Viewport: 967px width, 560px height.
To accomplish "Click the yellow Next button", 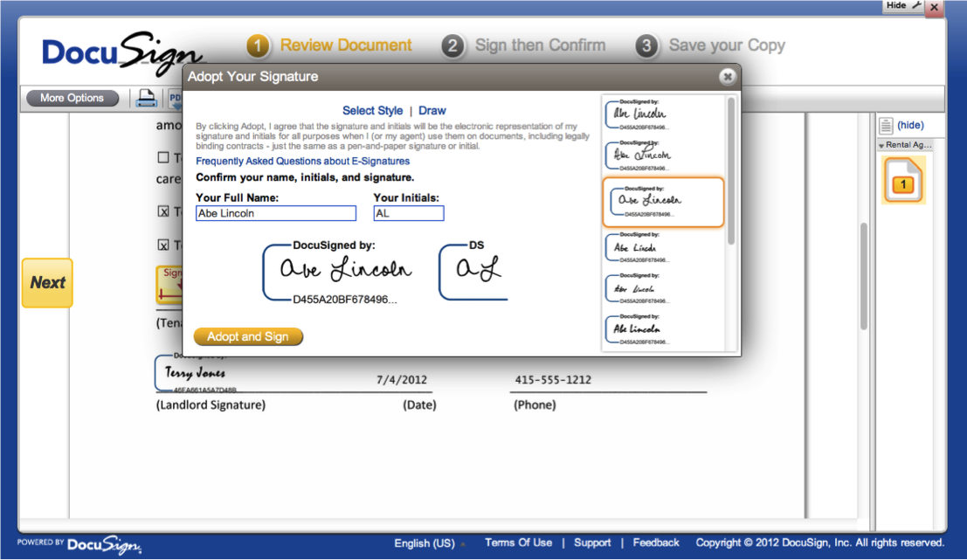I will pos(47,282).
